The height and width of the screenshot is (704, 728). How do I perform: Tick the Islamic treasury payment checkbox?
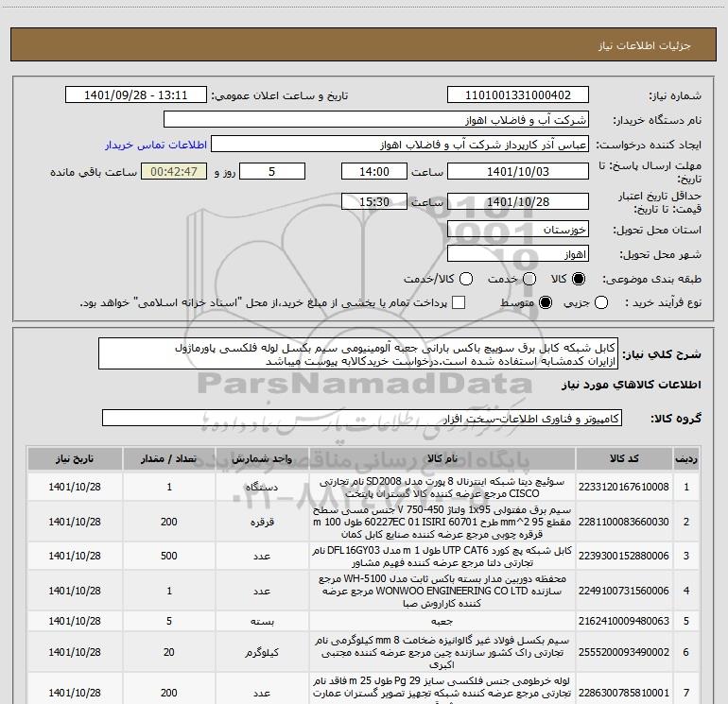pos(459,302)
